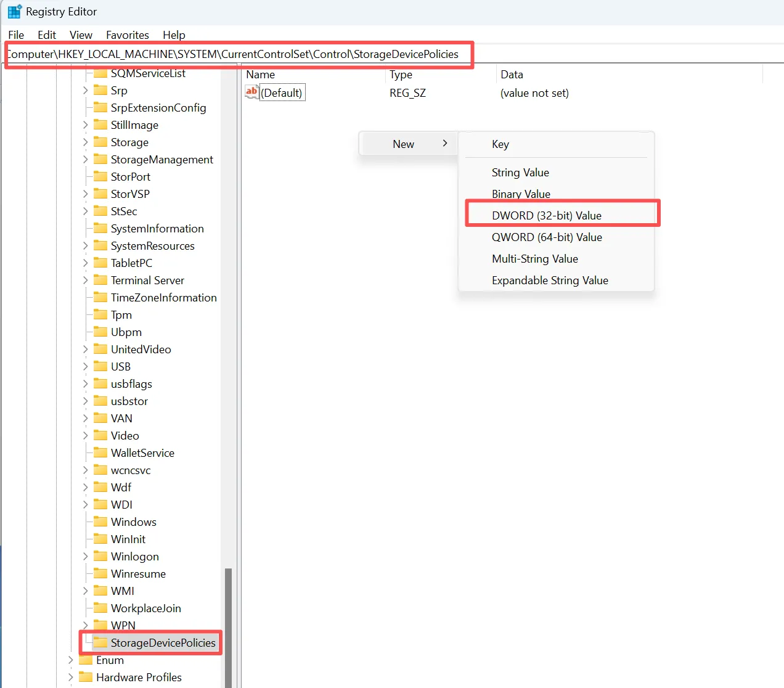This screenshot has width=784, height=688.
Task: Expand the USB tree node
Action: pos(85,366)
